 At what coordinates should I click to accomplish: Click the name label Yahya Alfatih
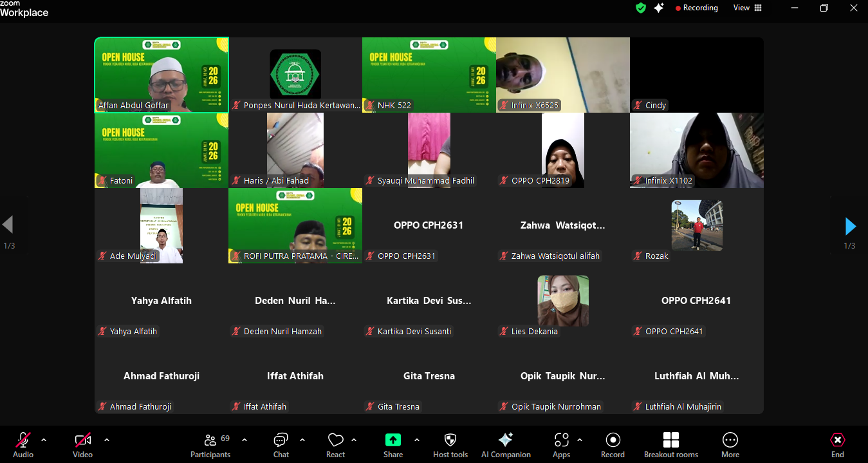pos(133,332)
